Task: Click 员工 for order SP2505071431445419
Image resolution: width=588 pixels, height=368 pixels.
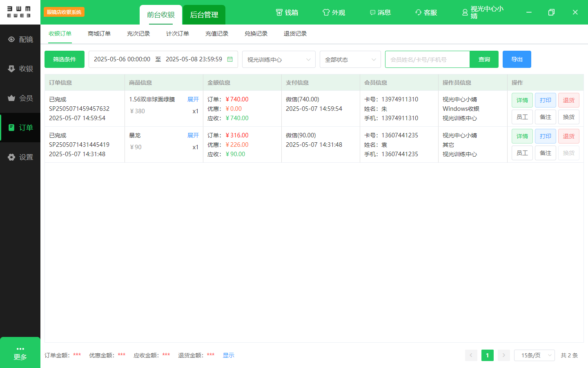Action: 522,153
